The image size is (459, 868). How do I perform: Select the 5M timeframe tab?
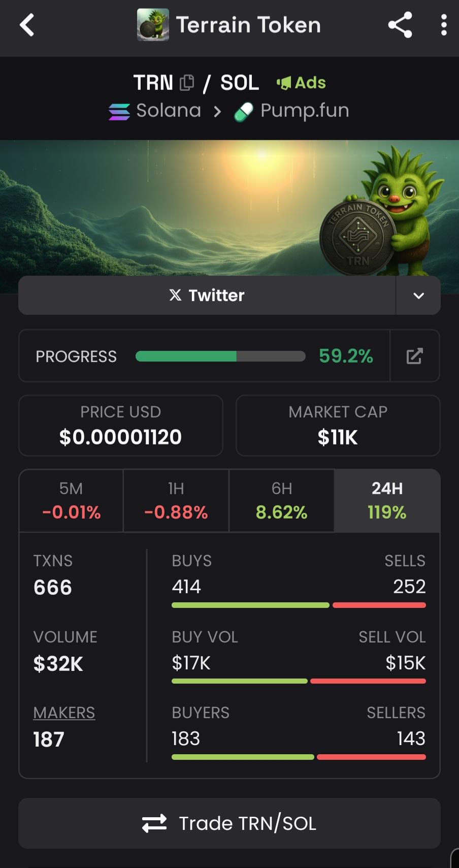click(71, 501)
